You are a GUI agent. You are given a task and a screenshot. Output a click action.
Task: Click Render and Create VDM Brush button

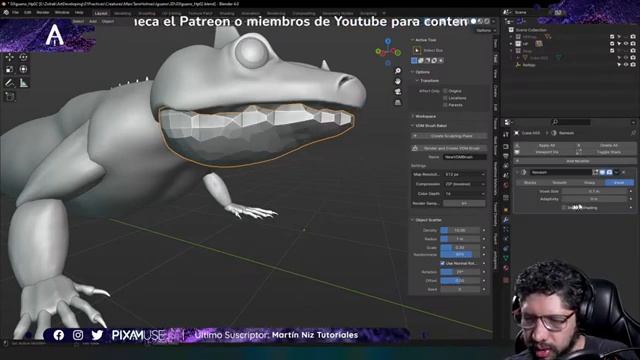[449, 148]
